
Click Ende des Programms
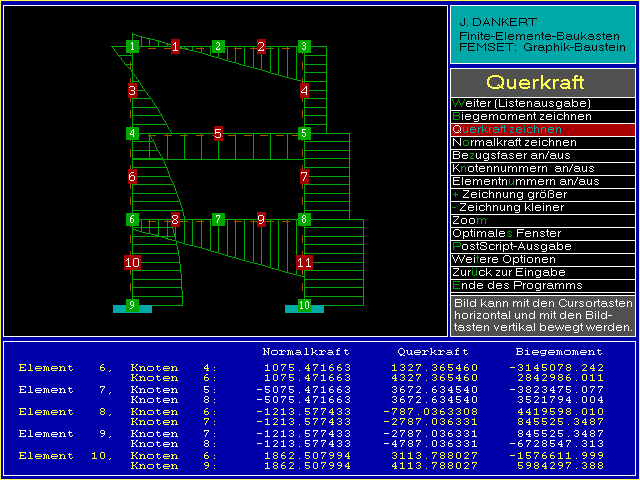coord(542,285)
